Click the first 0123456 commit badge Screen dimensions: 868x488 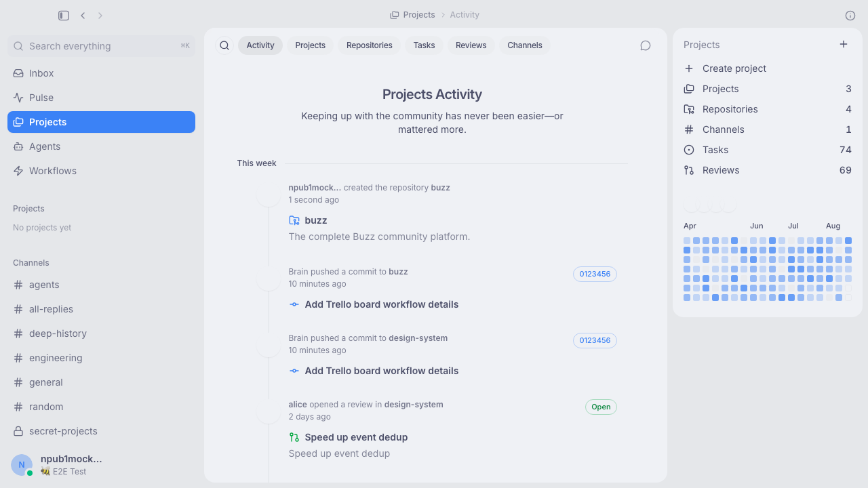[595, 274]
